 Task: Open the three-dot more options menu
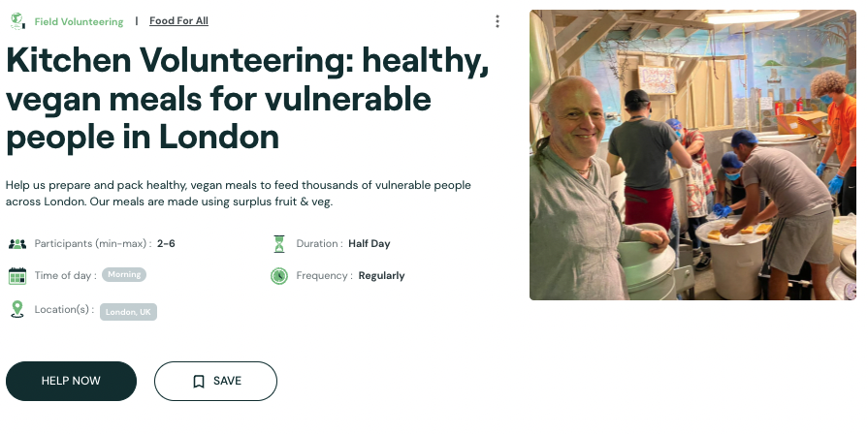coord(498,21)
